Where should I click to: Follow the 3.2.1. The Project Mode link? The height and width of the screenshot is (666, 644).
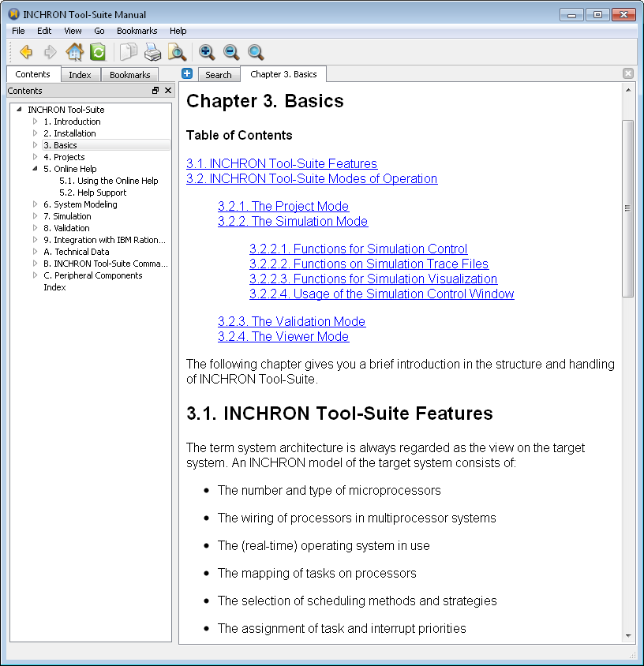[283, 206]
